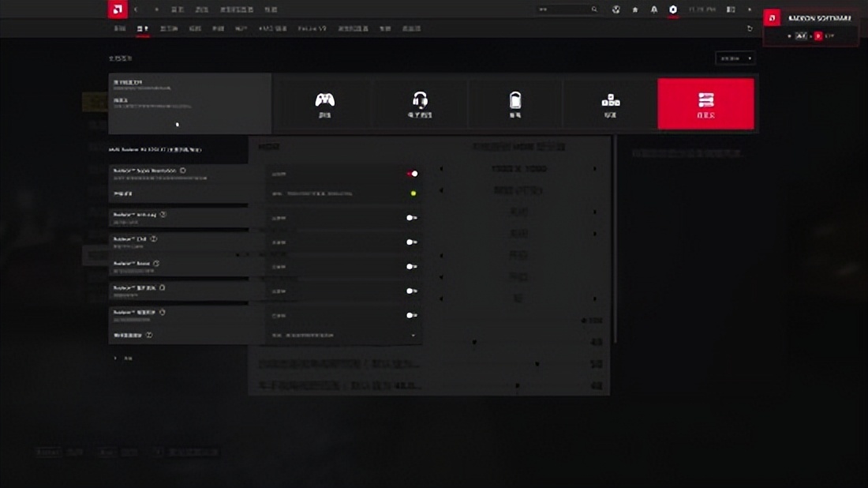Open the 录制和直播 menu in top bar
Screen dimensions: 868x488
click(x=237, y=9)
